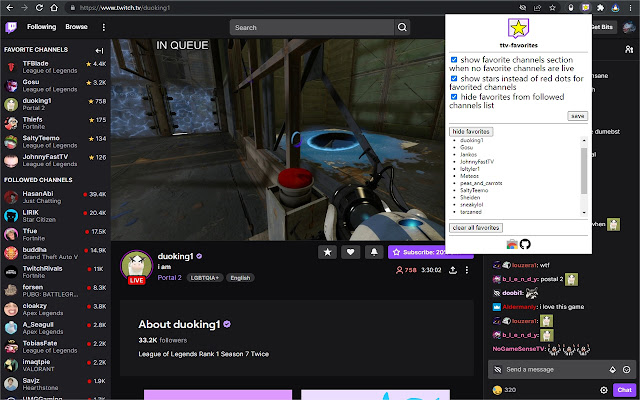Click the browser home button
The height and width of the screenshot is (400, 640).
coord(54,7)
